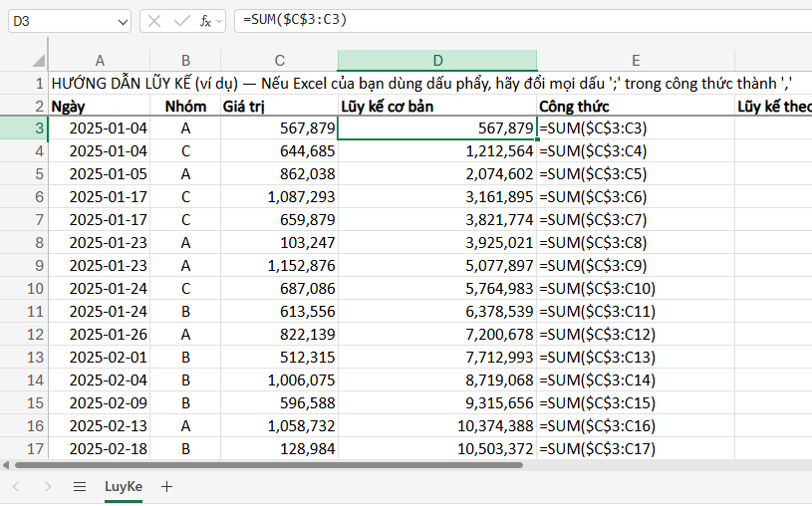The height and width of the screenshot is (506, 812).
Task: Expand the Name Box dropdown arrow
Action: (122, 20)
